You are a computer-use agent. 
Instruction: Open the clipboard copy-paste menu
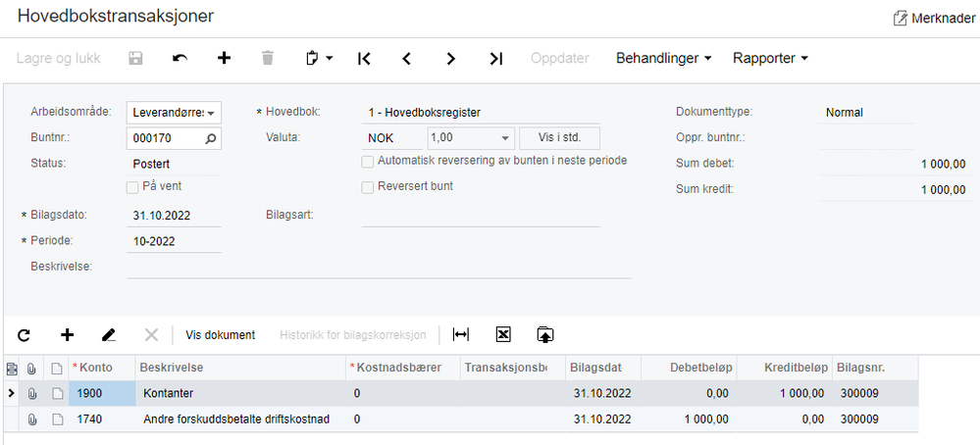coord(320,58)
